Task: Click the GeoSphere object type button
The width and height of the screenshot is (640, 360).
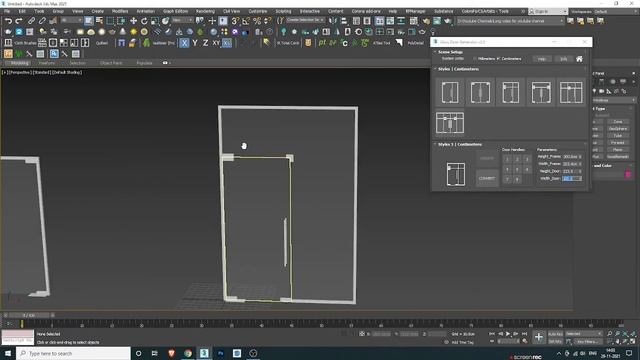Action: (x=618, y=129)
